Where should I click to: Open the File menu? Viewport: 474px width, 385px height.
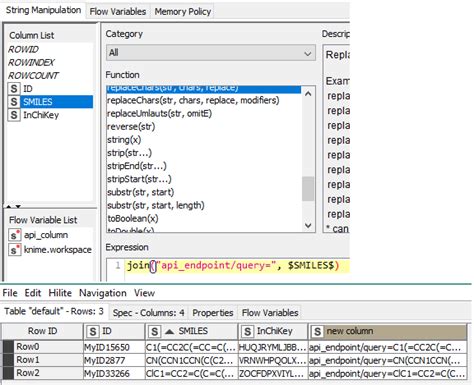pyautogui.click(x=10, y=293)
